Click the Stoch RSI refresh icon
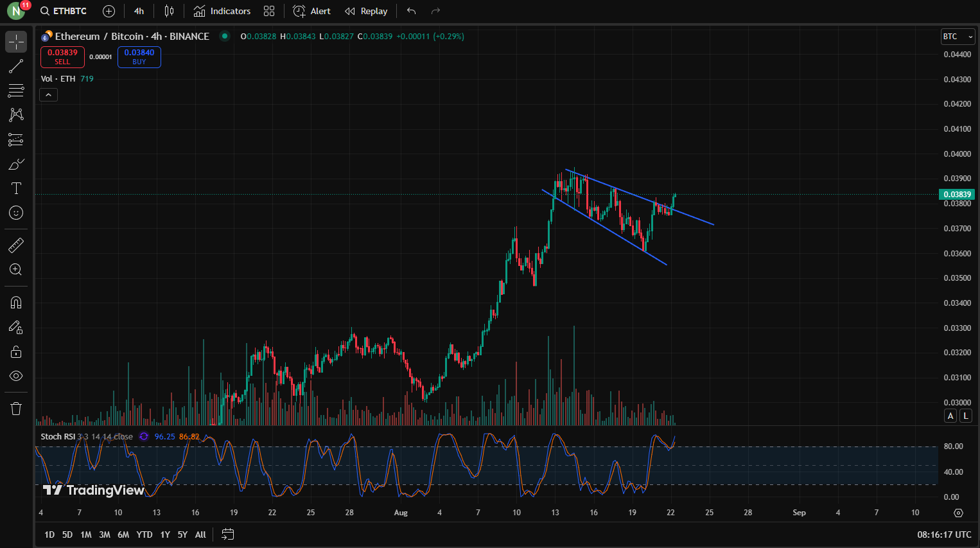This screenshot has width=980, height=548. click(x=144, y=436)
